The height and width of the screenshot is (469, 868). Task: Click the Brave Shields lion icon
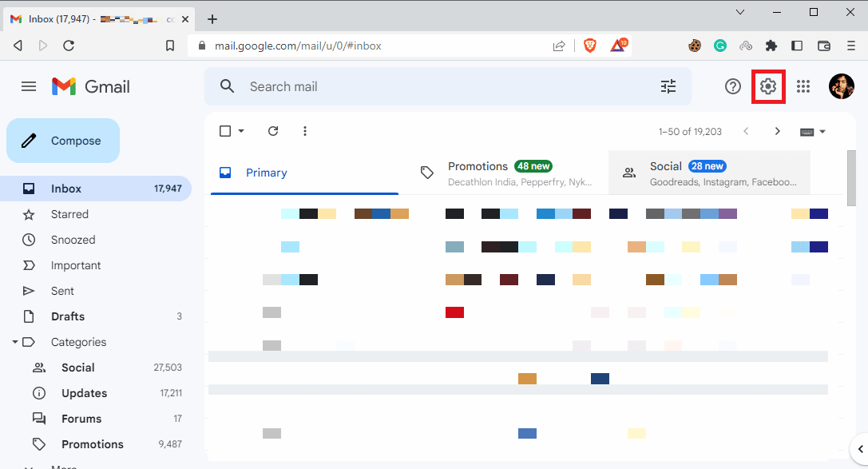click(x=590, y=46)
